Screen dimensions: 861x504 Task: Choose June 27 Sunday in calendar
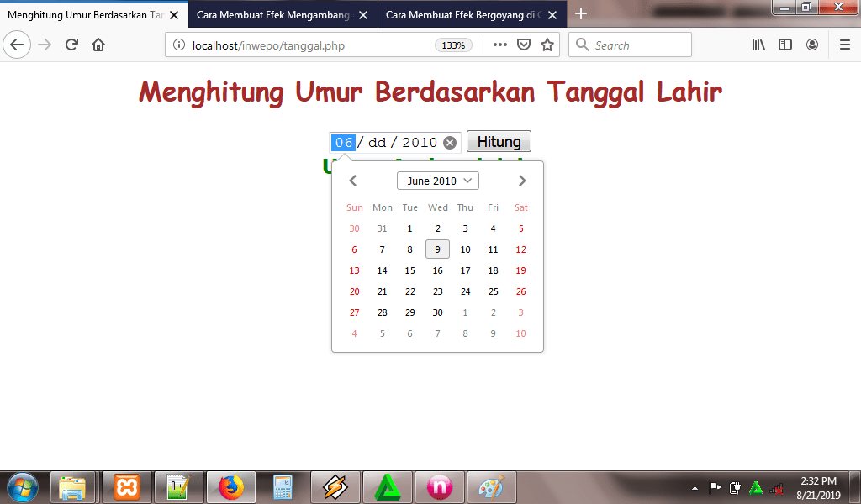354,312
